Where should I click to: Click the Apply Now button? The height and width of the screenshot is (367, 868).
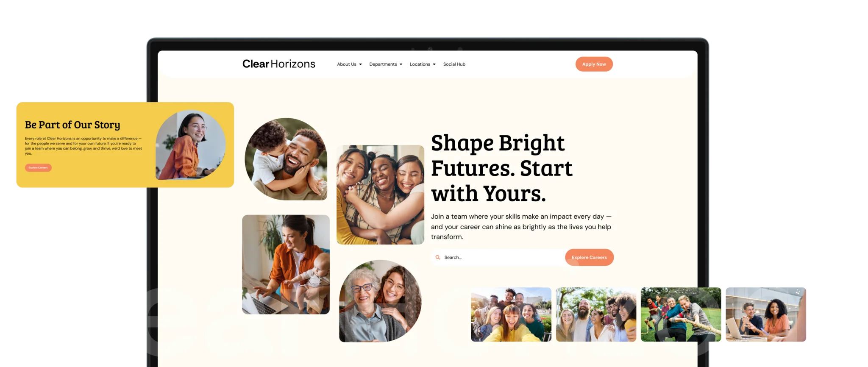click(x=594, y=64)
